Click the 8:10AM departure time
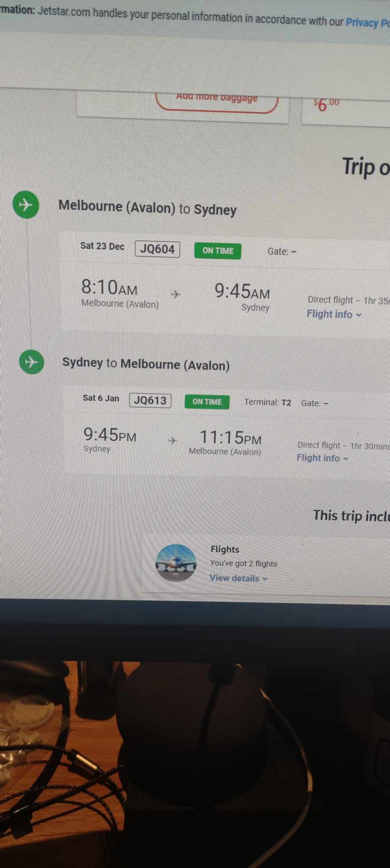This screenshot has height=868, width=390. (x=110, y=287)
